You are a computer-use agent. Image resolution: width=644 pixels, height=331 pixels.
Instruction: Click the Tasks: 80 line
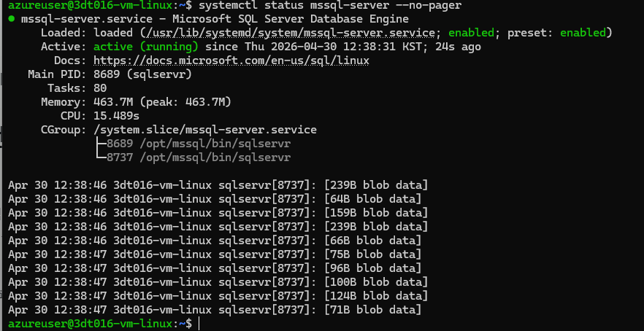pos(77,88)
